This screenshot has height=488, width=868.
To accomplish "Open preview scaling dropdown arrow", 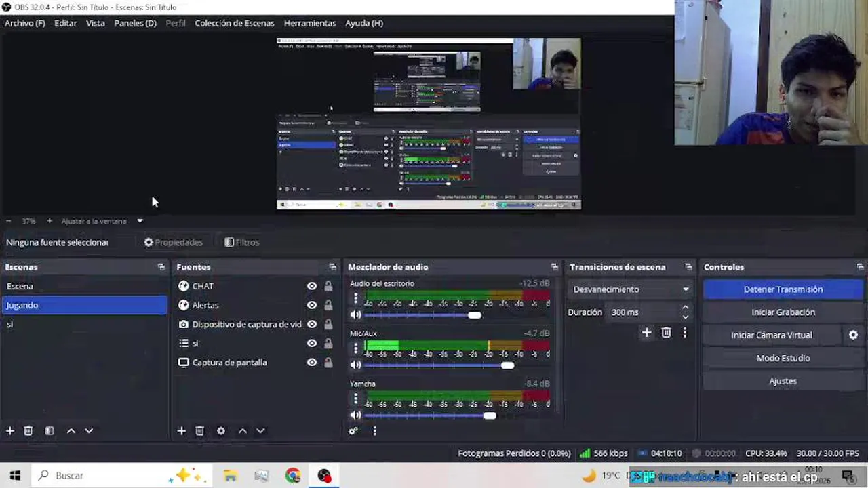I will [140, 221].
